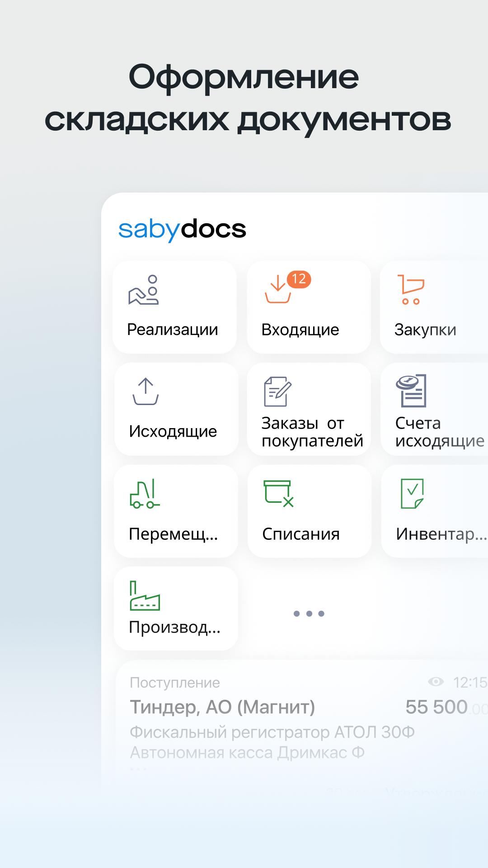Click the eye icon beside 12:15
This screenshot has width=488, height=868.
coord(436,682)
